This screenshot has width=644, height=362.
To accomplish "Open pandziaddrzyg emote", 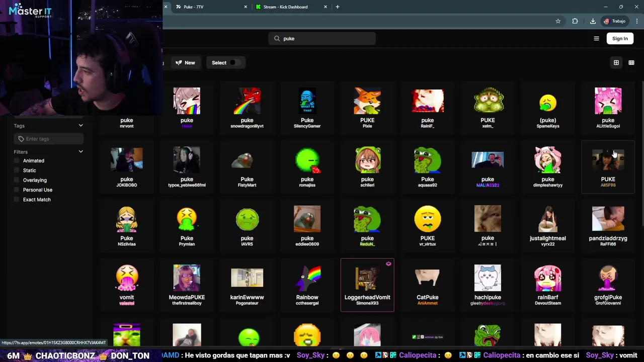I will (608, 226).
